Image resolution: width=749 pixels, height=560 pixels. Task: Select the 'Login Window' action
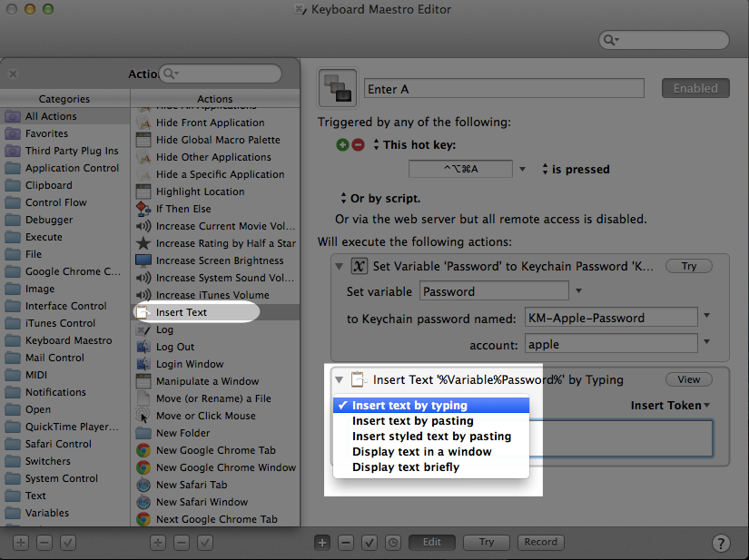pos(215,364)
